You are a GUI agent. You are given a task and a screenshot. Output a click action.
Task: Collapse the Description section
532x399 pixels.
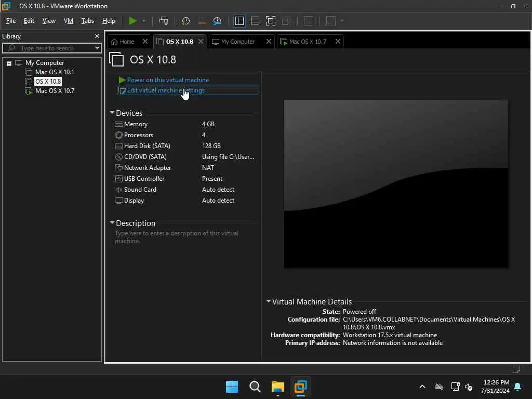click(x=112, y=223)
